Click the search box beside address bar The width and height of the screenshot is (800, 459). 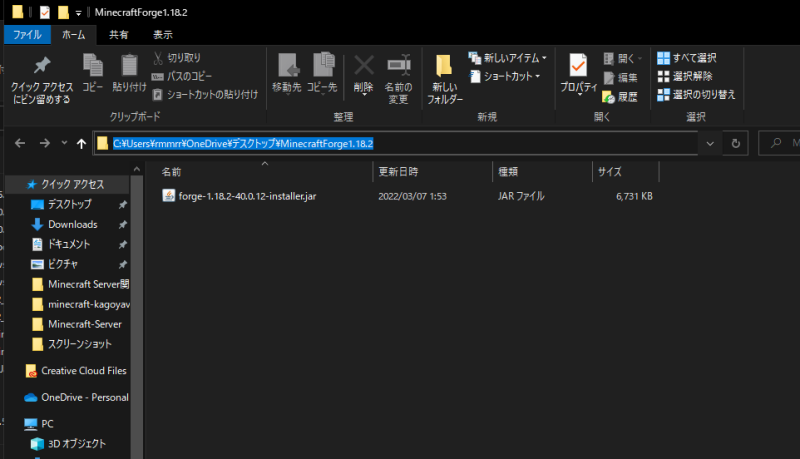click(781, 143)
